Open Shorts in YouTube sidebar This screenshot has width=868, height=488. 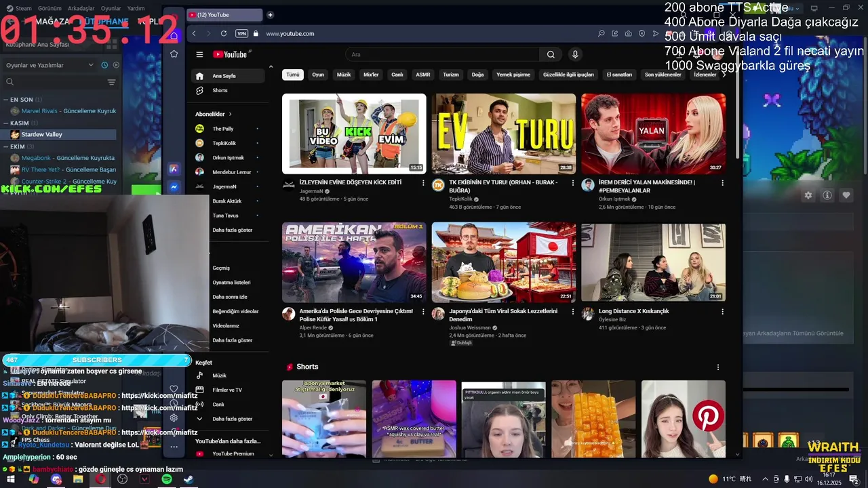[x=229, y=90]
